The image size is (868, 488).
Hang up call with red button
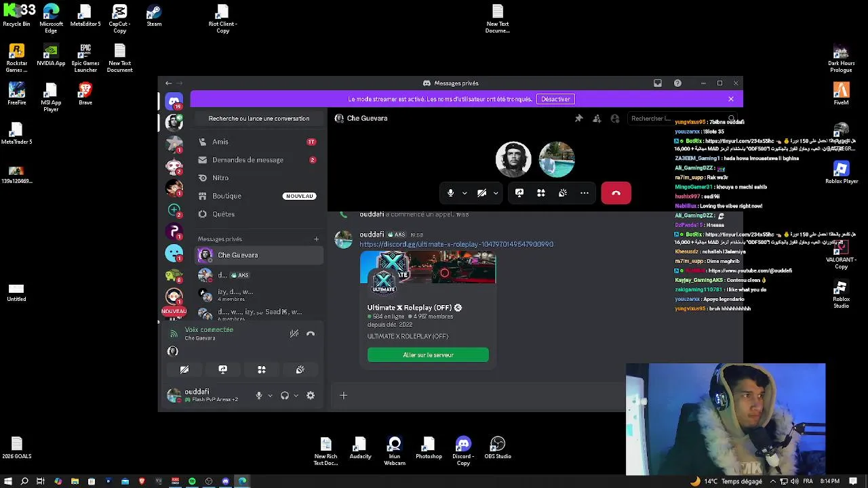(616, 193)
